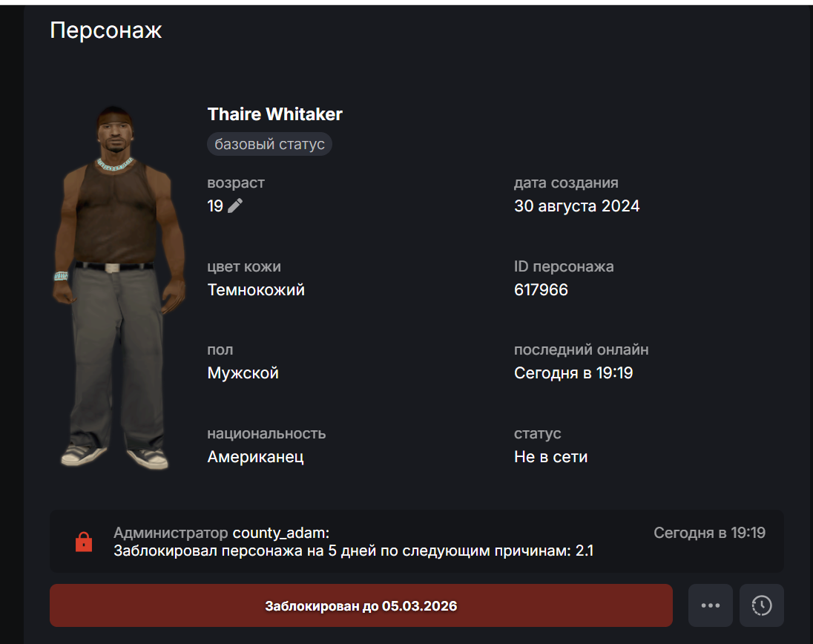Click the gender value 'Мужской'

click(x=243, y=372)
